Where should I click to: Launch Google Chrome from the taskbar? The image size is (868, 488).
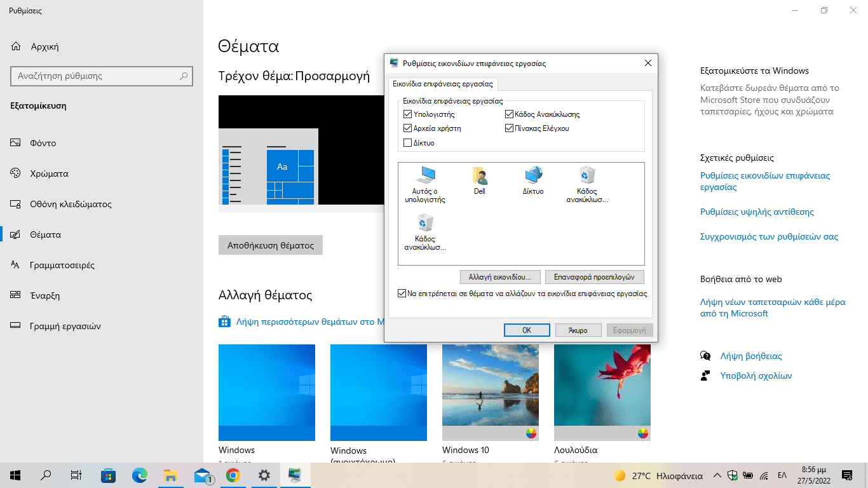(233, 475)
